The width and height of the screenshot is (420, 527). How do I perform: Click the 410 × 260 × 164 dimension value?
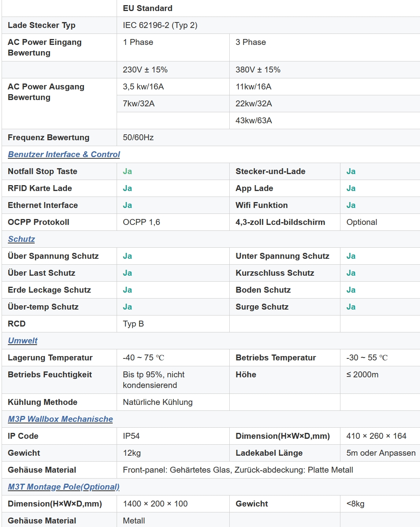[376, 436]
